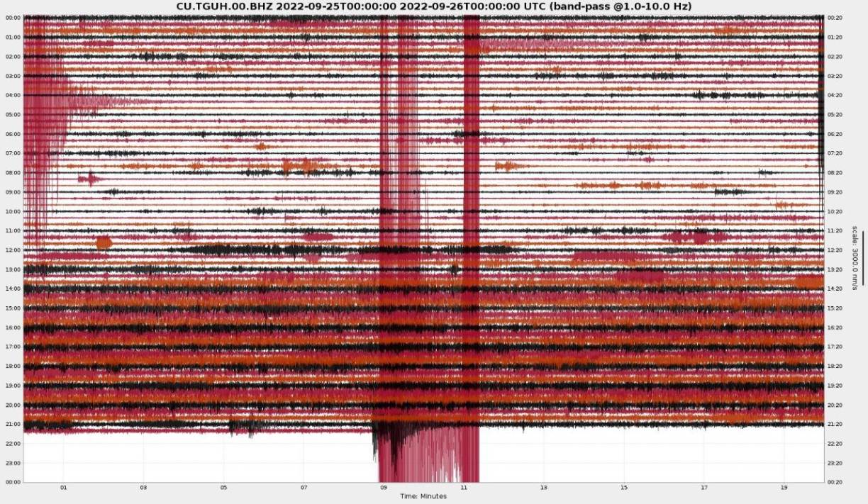Select the 23:00 hour label on left axis
868x504 pixels.
point(13,463)
